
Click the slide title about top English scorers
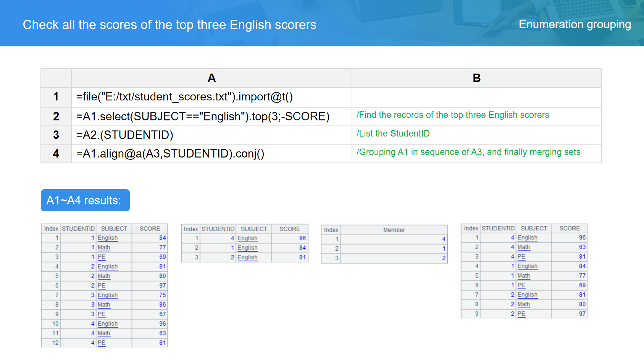169,25
